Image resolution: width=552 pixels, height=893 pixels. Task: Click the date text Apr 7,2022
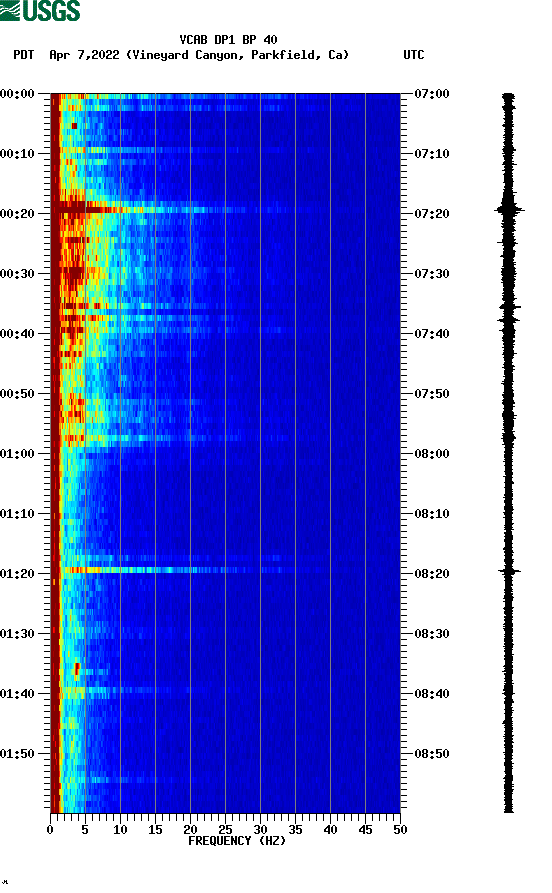tap(84, 55)
